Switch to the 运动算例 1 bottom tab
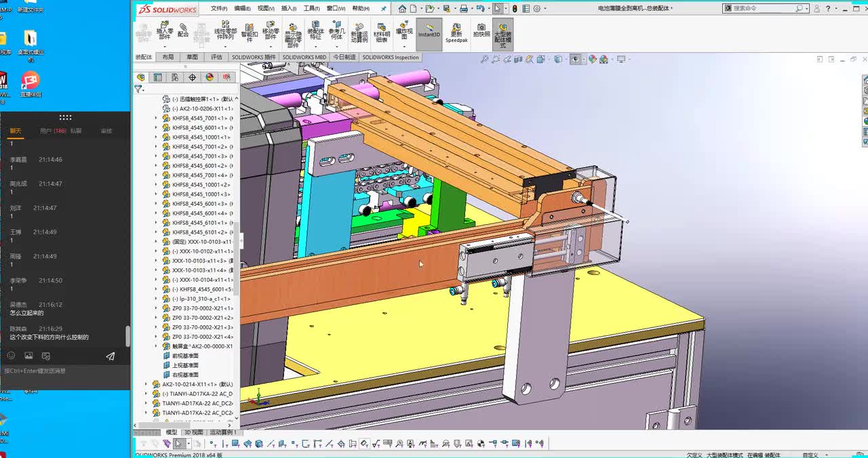Viewport: 868px width, 458px height. (223, 432)
